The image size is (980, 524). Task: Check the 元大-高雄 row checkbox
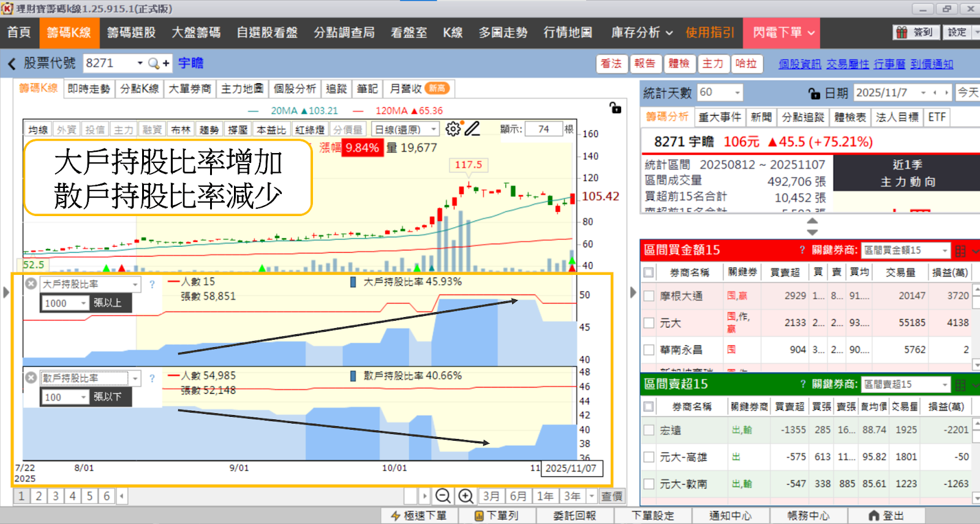click(649, 457)
